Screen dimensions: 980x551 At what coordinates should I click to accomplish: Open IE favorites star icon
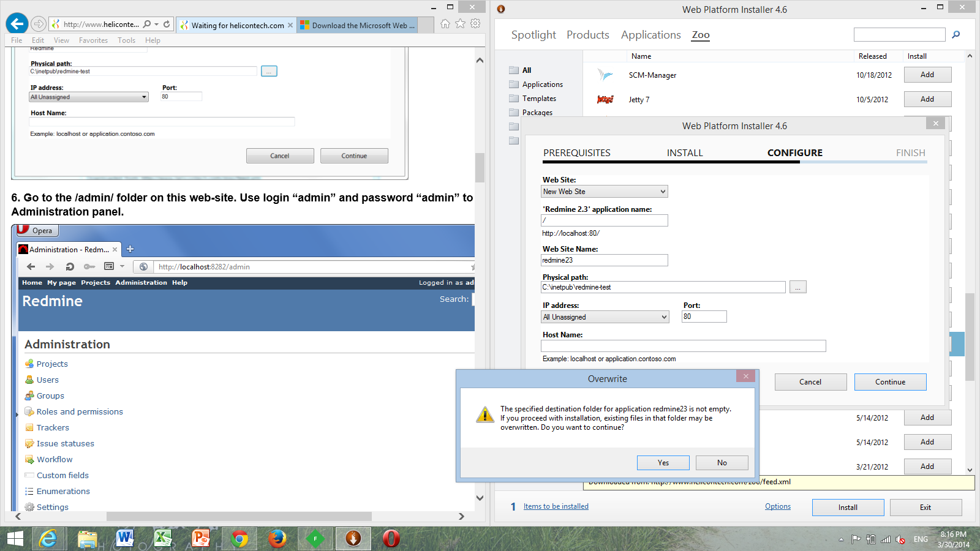tap(460, 24)
